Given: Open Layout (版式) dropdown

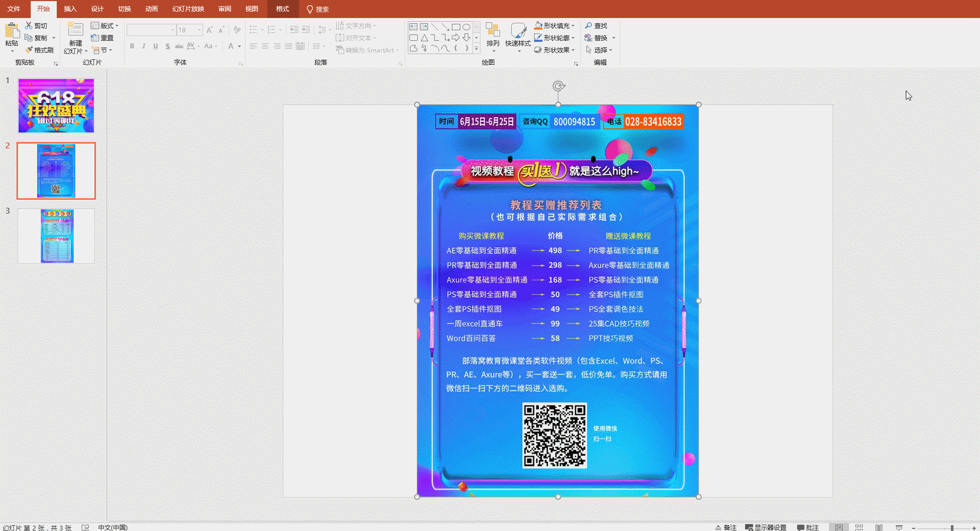Looking at the screenshot, I should (x=104, y=25).
